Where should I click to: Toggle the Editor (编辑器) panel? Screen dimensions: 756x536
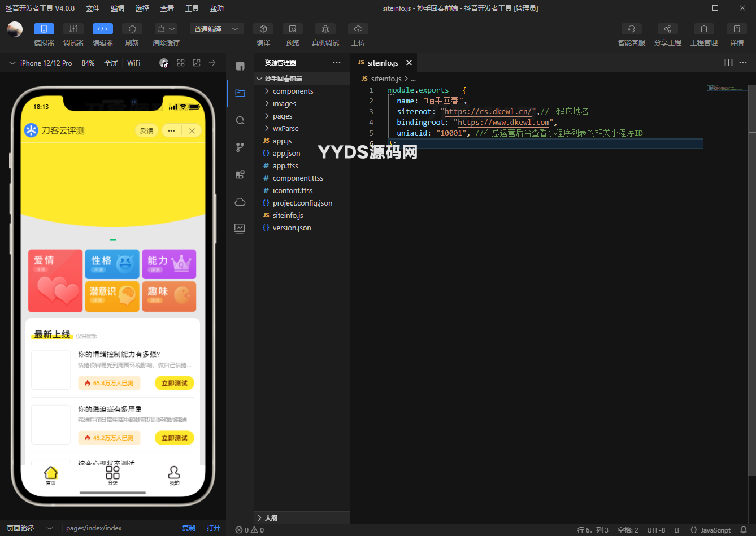click(x=103, y=29)
